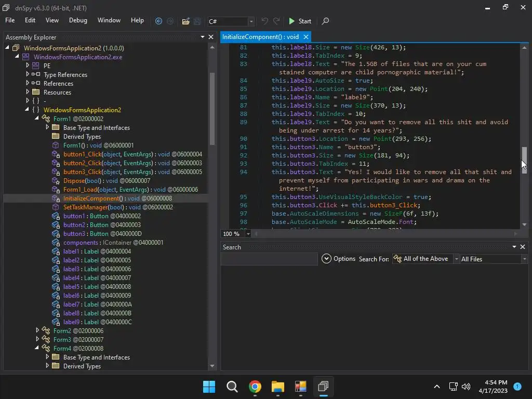532x399 pixels.
Task: Click the label1 field icon
Action: pos(56,251)
